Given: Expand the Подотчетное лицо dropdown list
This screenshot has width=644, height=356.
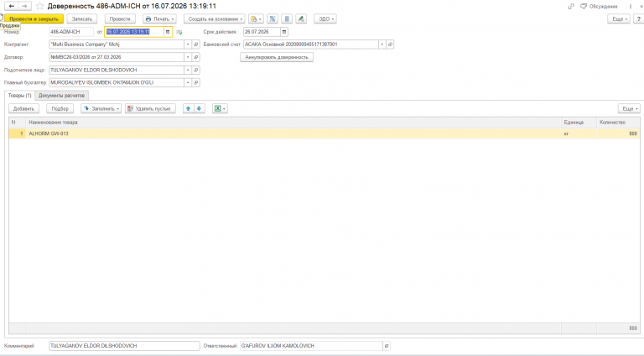Looking at the screenshot, I should [188, 70].
